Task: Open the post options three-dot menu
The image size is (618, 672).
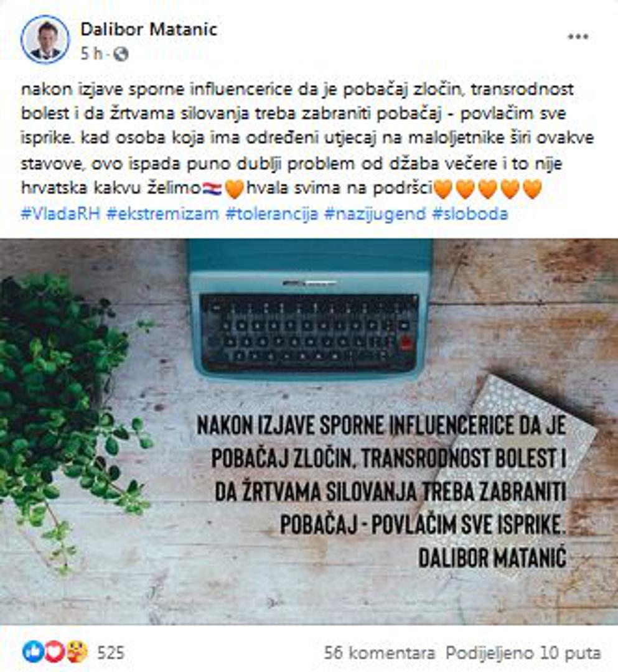Action: [x=578, y=37]
